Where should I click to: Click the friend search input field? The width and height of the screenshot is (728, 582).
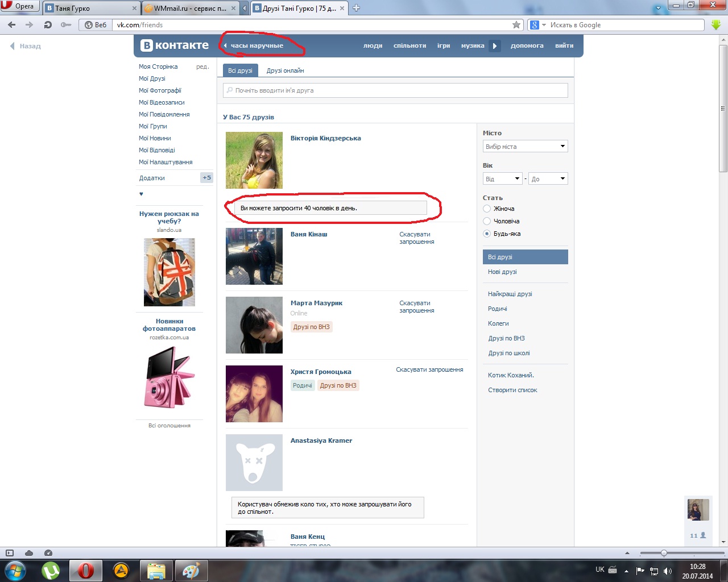pyautogui.click(x=395, y=90)
